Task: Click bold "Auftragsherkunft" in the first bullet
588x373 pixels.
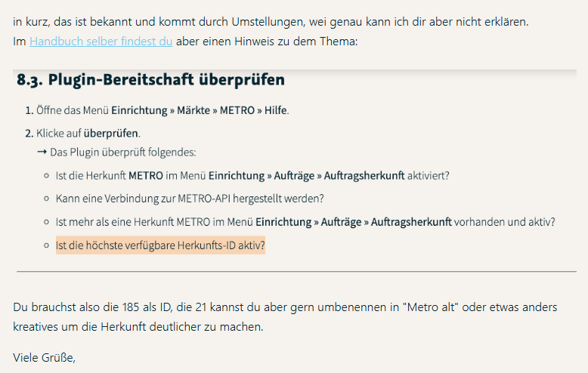Action: click(x=364, y=175)
